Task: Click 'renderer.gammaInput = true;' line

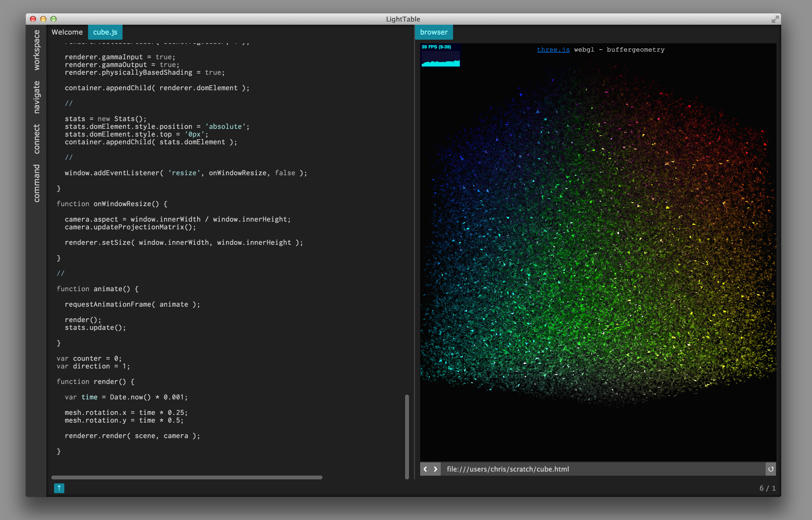Action: [120, 57]
